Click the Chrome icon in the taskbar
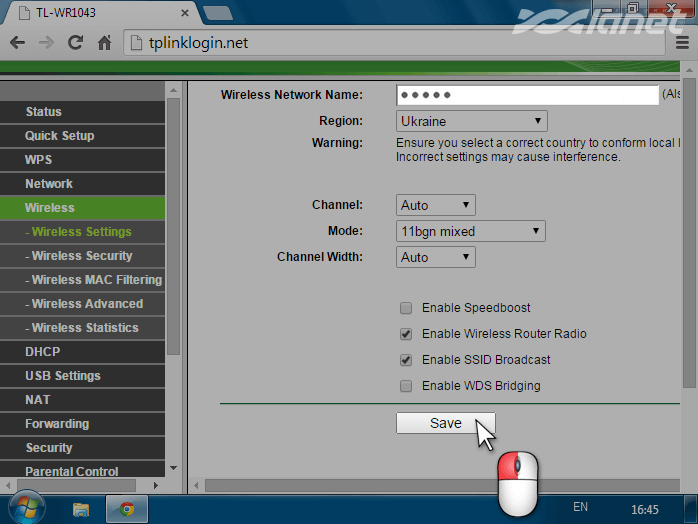The image size is (698, 524). (127, 509)
